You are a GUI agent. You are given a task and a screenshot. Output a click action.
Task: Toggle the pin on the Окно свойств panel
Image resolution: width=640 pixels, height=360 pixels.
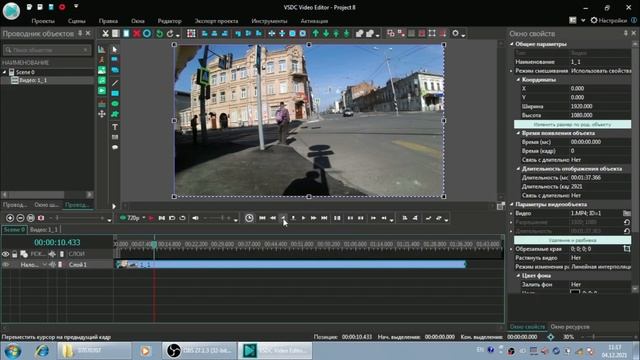(626, 33)
